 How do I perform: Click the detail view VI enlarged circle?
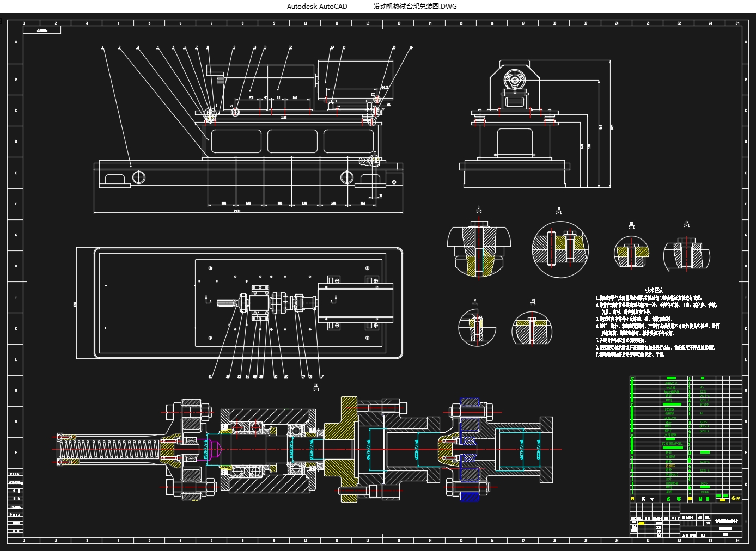coord(532,328)
